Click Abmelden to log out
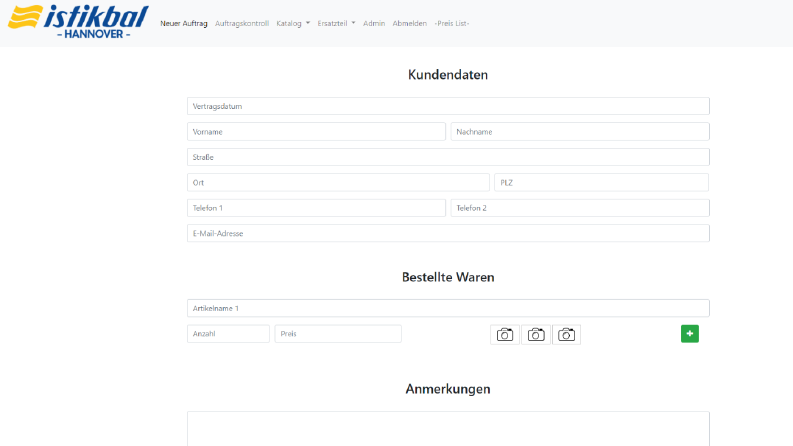Screen dimensions: 793x446 point(410,23)
